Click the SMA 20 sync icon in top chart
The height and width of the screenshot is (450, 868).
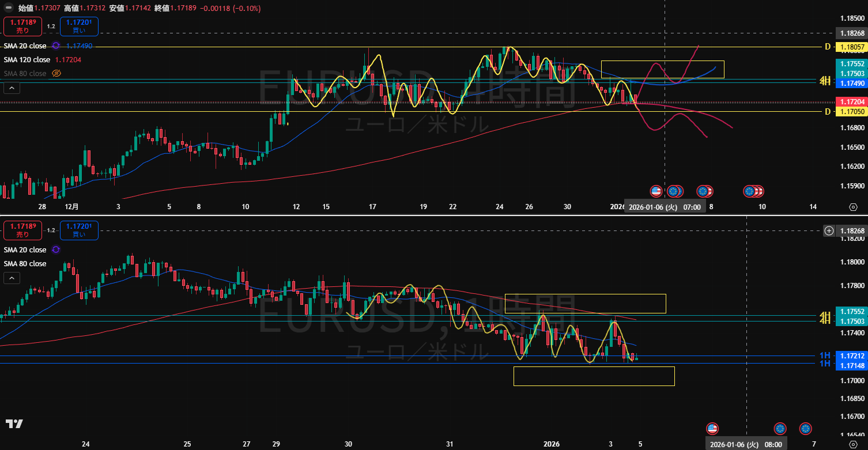56,46
